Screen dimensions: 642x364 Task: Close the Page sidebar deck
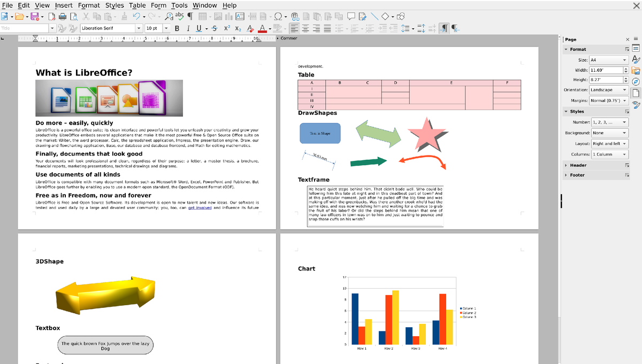pyautogui.click(x=628, y=39)
